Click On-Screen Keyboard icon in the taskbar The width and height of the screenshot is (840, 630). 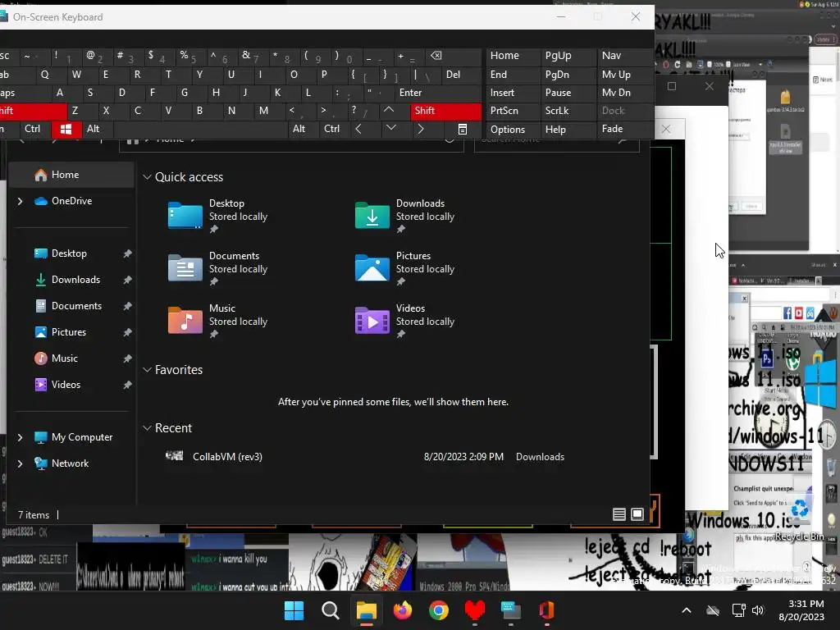pyautogui.click(x=510, y=610)
